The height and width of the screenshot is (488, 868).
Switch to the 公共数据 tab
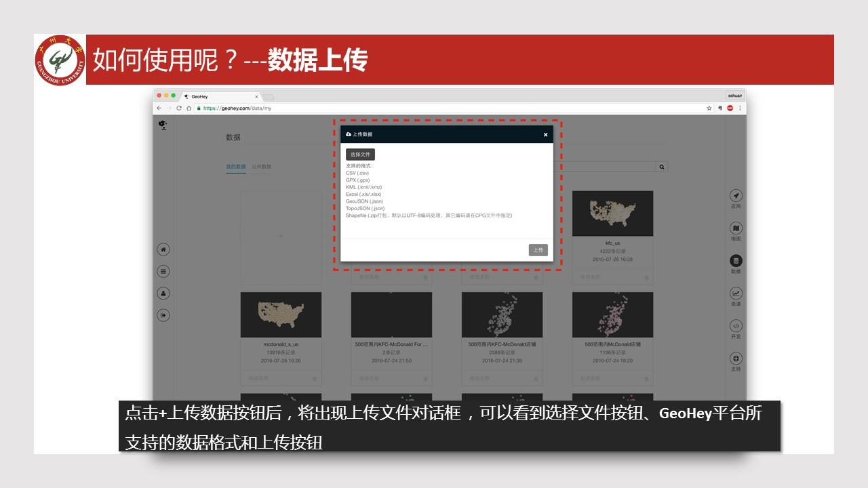261,166
